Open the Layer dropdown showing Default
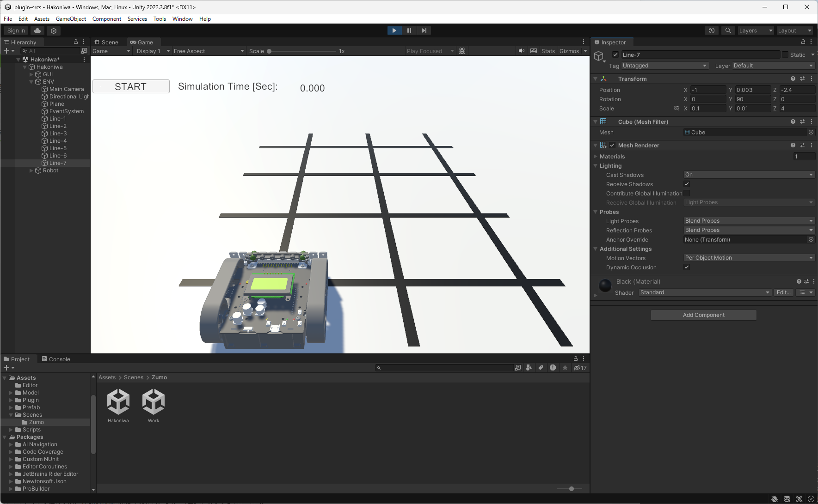 (774, 66)
